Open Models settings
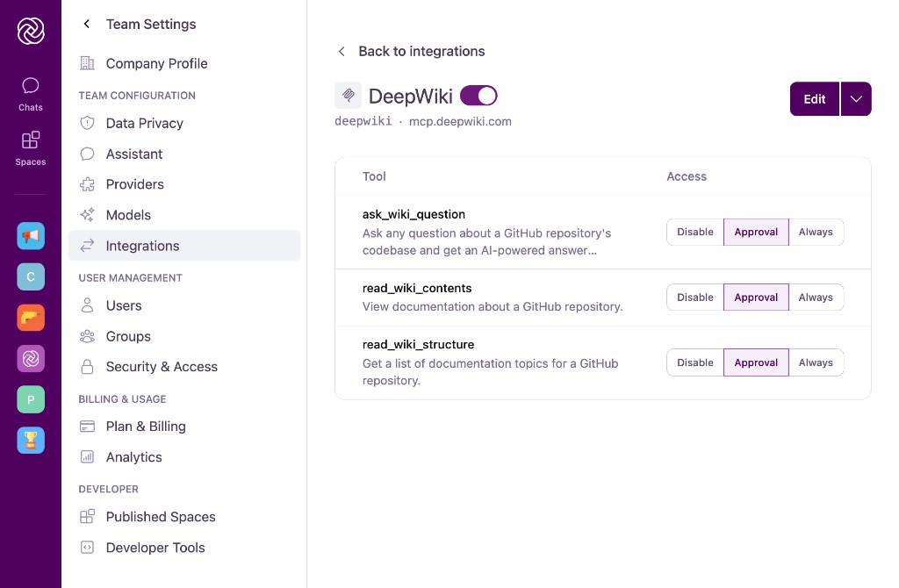This screenshot has height=588, width=899. [x=184, y=215]
